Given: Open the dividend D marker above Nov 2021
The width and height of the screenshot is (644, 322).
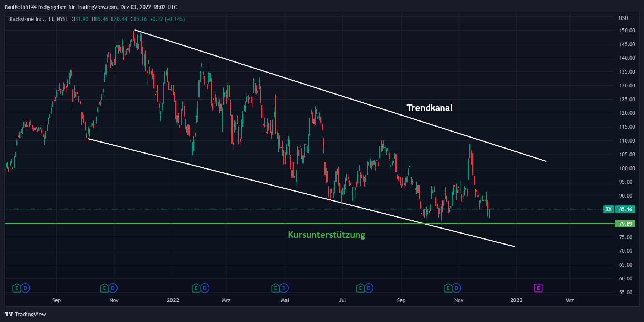Looking at the screenshot, I should click(x=113, y=288).
